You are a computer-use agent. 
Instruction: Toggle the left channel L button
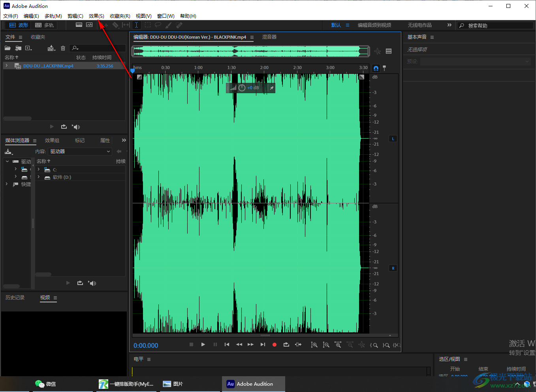(393, 139)
